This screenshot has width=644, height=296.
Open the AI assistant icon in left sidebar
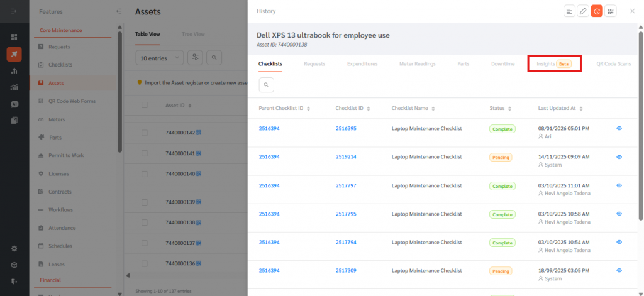(14, 104)
